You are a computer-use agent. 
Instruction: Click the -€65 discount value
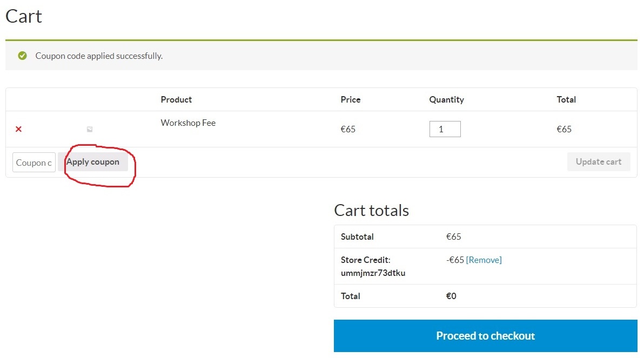455,260
